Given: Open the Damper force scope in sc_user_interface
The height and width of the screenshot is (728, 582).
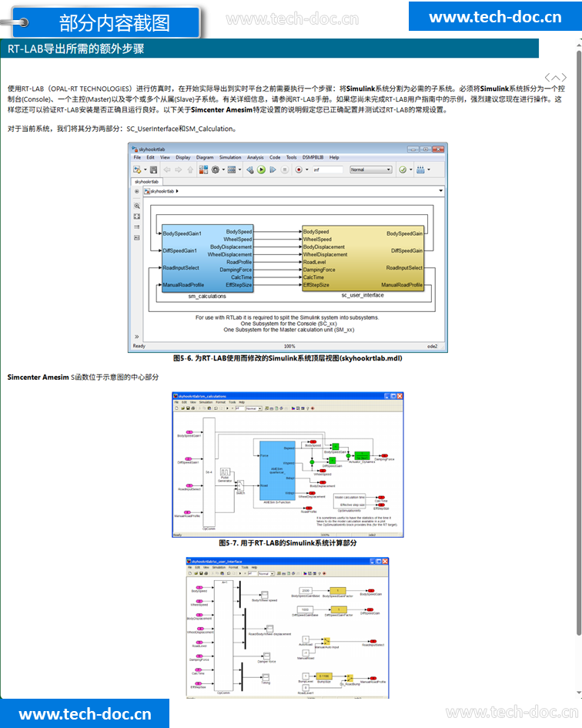Looking at the screenshot, I should [x=266, y=656].
